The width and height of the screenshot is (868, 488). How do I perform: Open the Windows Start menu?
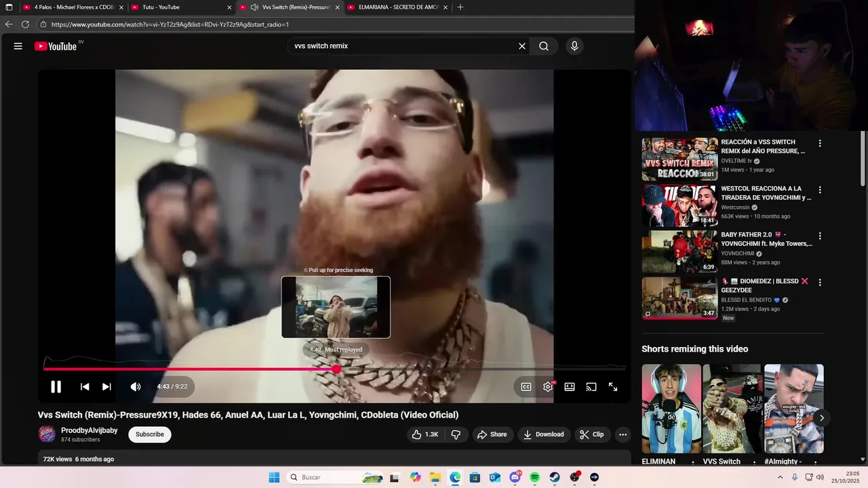click(x=274, y=477)
